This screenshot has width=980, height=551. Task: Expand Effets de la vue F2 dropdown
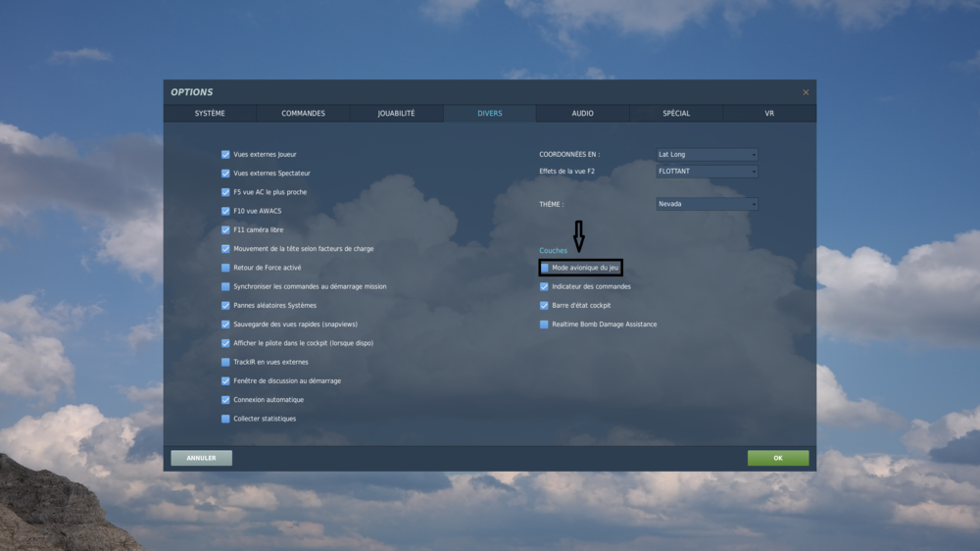pyautogui.click(x=707, y=172)
